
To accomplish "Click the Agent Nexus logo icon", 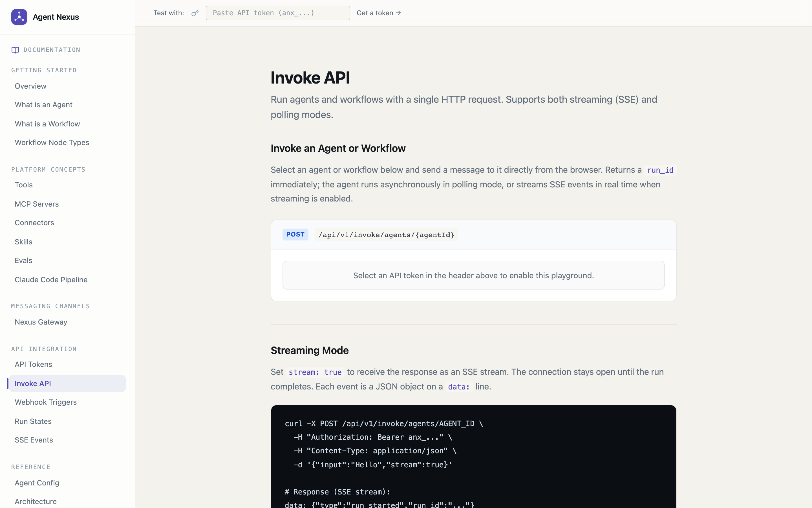I will point(19,17).
